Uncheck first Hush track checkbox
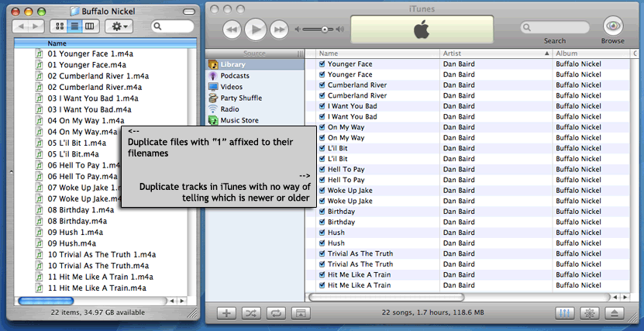Viewport: 644px width, 331px height. [x=322, y=233]
